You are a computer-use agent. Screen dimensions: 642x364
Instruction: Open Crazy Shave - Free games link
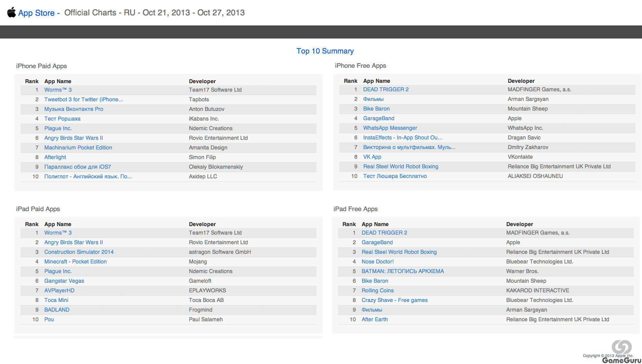pyautogui.click(x=394, y=300)
